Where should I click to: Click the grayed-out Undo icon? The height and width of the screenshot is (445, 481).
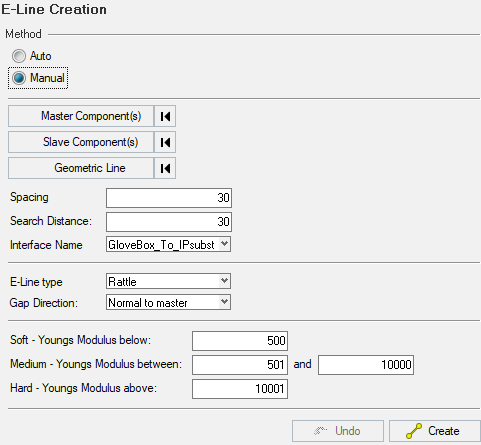pos(321,431)
